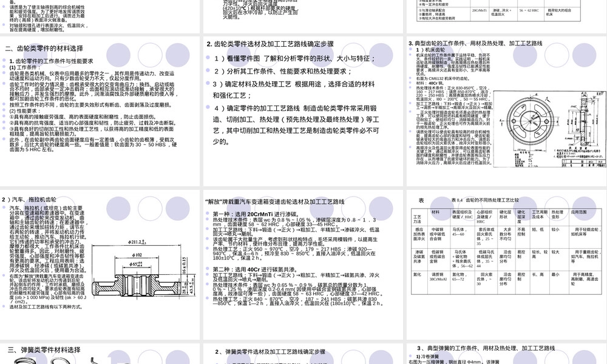Select the slide titled 2）汽车、拖拉机齿轮
Viewport: 607px width, 364px height.
coord(100,265)
